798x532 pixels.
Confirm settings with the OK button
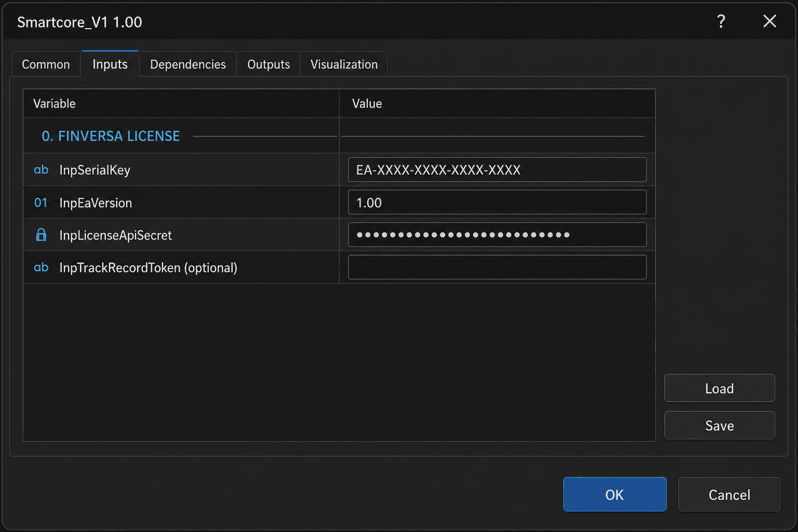pyautogui.click(x=615, y=495)
